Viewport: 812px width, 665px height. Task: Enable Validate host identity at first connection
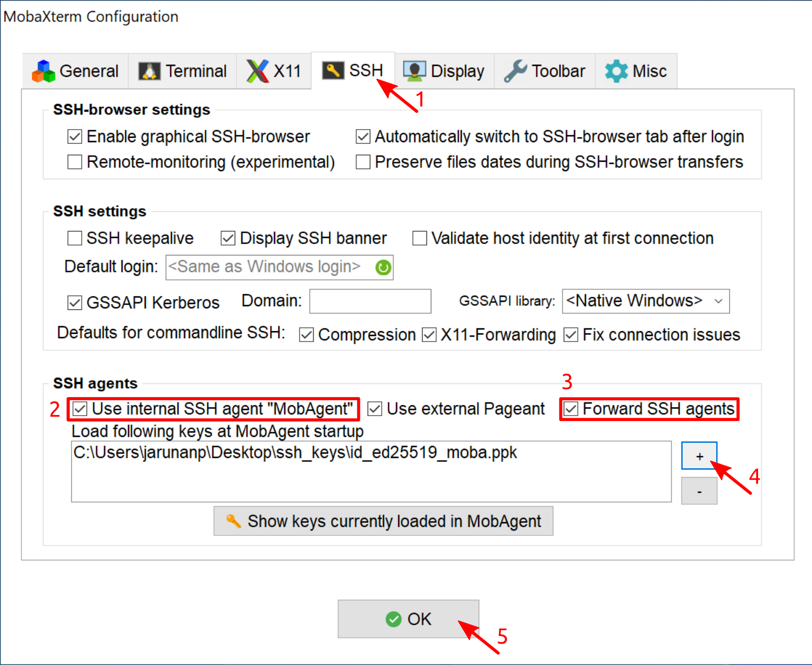pos(419,238)
